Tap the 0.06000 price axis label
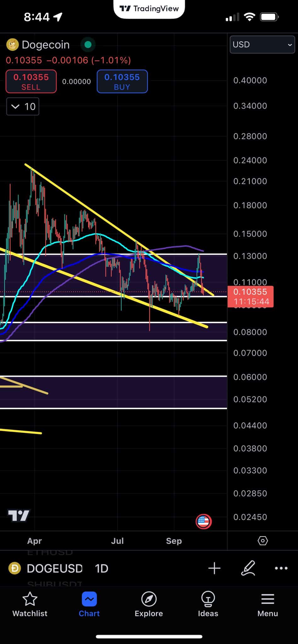Screen dimensions: 298x644 pyautogui.click(x=250, y=377)
